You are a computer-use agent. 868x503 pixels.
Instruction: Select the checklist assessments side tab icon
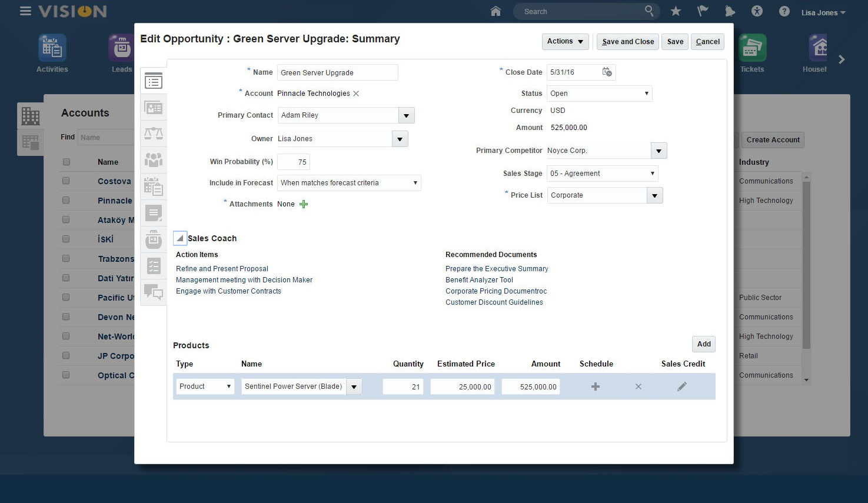click(154, 266)
